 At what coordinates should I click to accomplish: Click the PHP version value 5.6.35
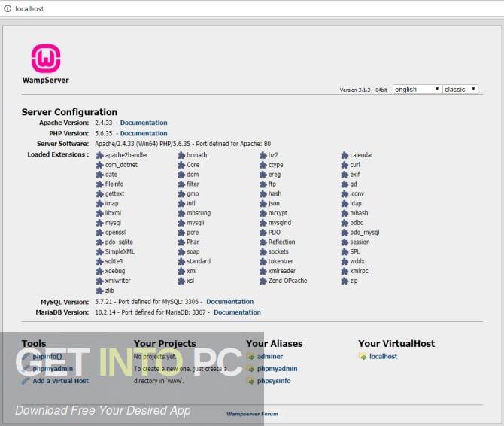pos(104,133)
